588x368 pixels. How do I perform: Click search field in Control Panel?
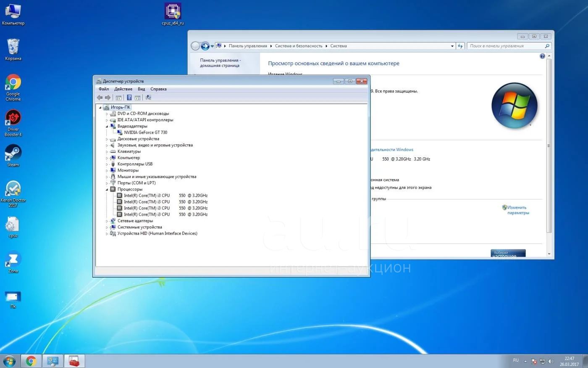pyautogui.click(x=509, y=46)
